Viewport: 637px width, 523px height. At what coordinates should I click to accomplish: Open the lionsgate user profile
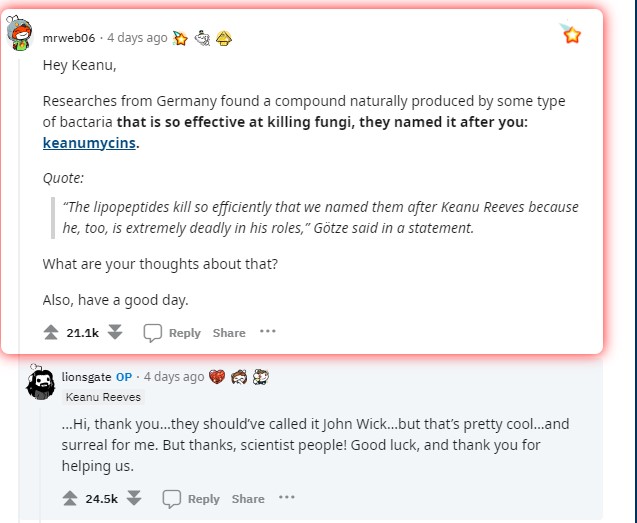[x=86, y=377]
